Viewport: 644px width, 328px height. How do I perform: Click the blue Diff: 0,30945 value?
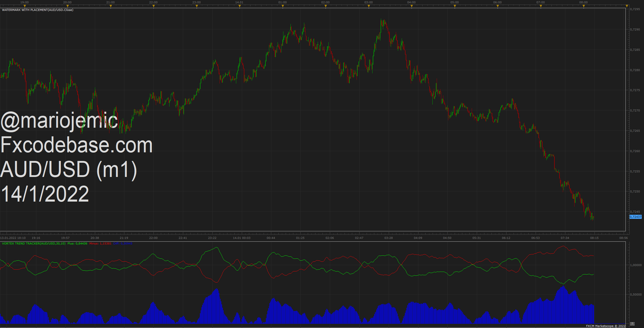(123, 243)
